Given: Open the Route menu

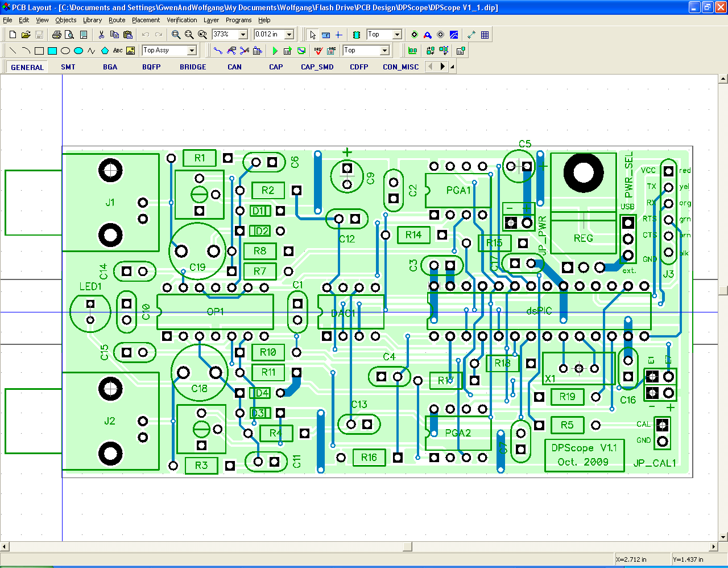Looking at the screenshot, I should point(117,20).
